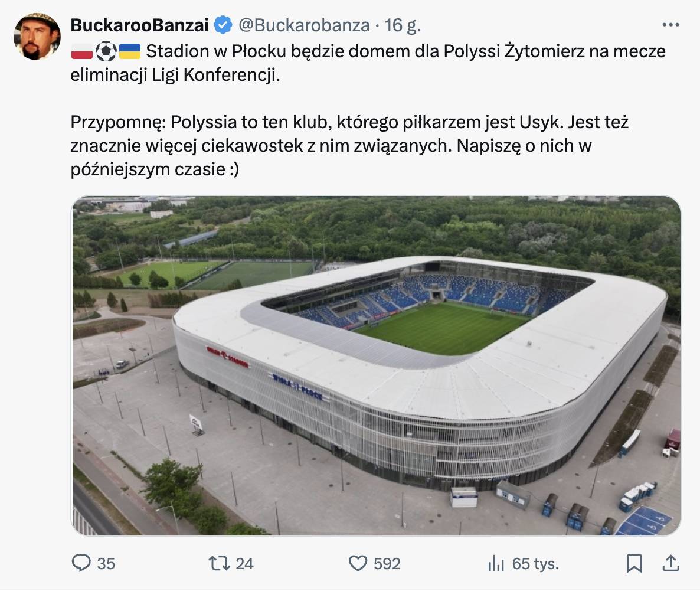Click BuckarooBanzai's profile avatar
Viewport: 700px width, 601px height.
point(37,37)
